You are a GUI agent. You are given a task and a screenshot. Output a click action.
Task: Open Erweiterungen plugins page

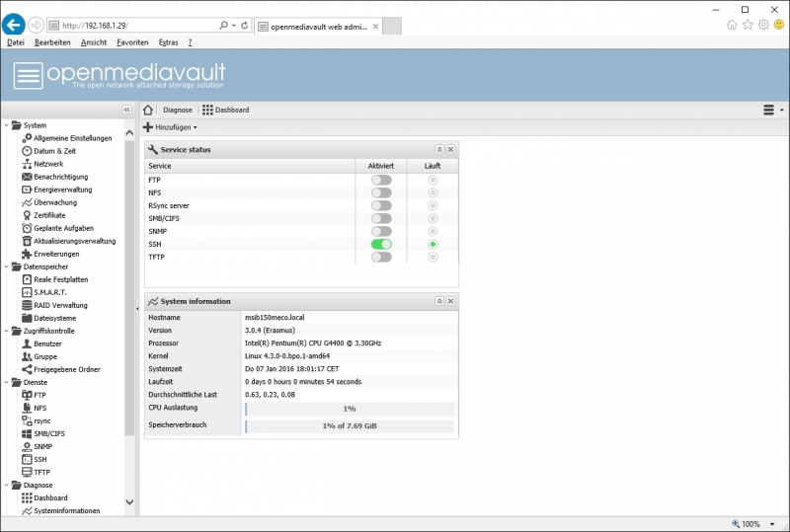click(50, 254)
